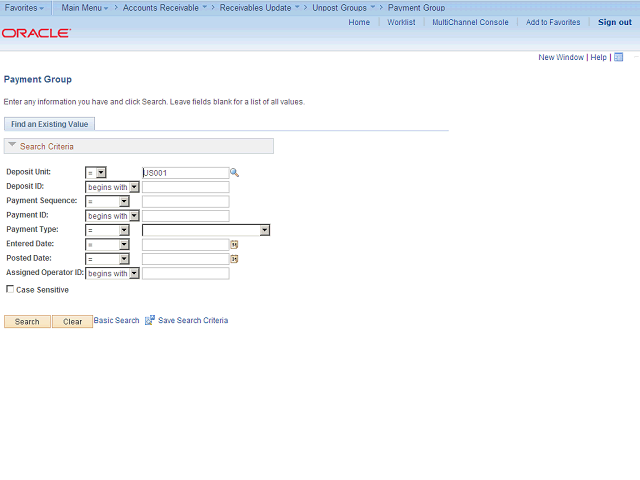640x480 pixels.
Task: Click the Assigned Operator ID input field
Action: pos(186,273)
